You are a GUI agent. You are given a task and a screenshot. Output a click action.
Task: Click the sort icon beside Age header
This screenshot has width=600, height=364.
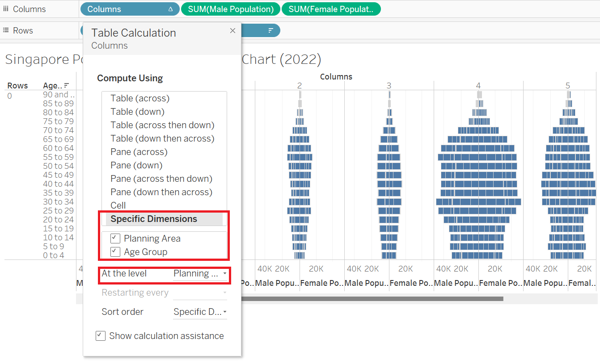point(67,85)
